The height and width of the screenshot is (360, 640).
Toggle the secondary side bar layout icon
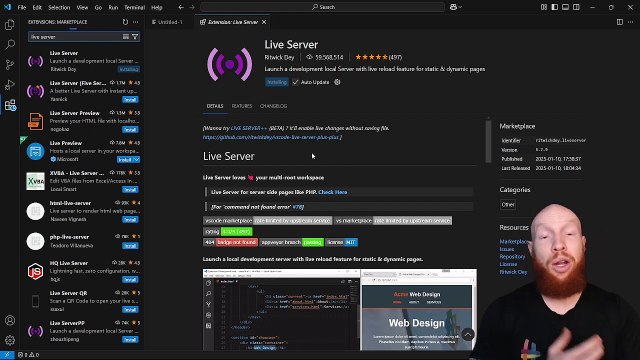pos(576,7)
